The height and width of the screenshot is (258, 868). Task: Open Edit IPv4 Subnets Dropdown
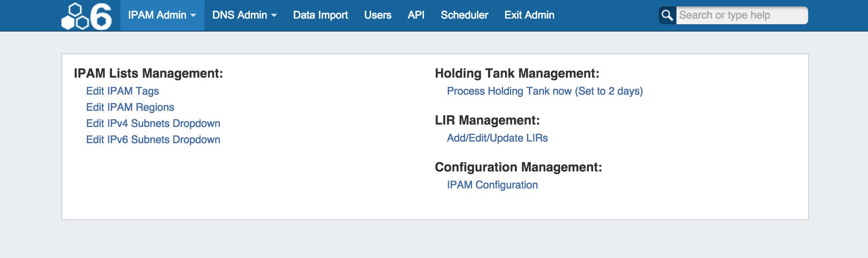click(x=153, y=123)
